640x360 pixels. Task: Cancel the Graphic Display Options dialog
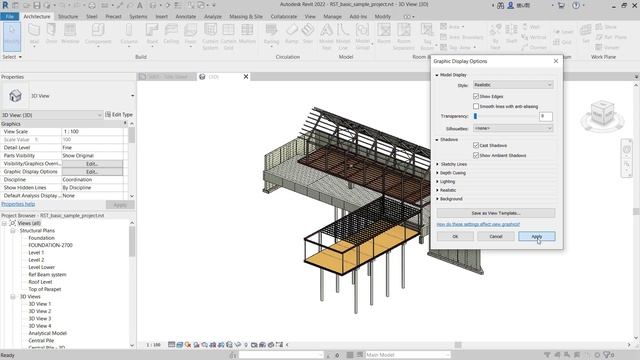point(496,236)
